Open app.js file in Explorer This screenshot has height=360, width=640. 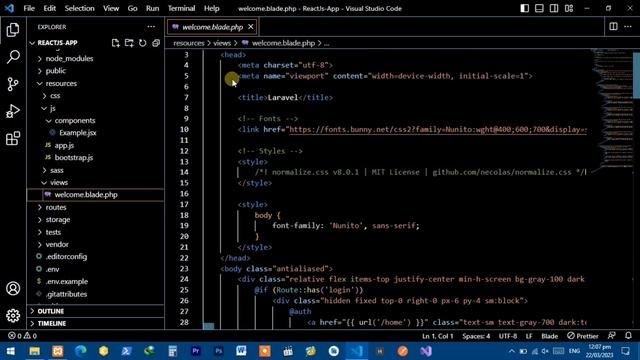click(x=96, y=145)
